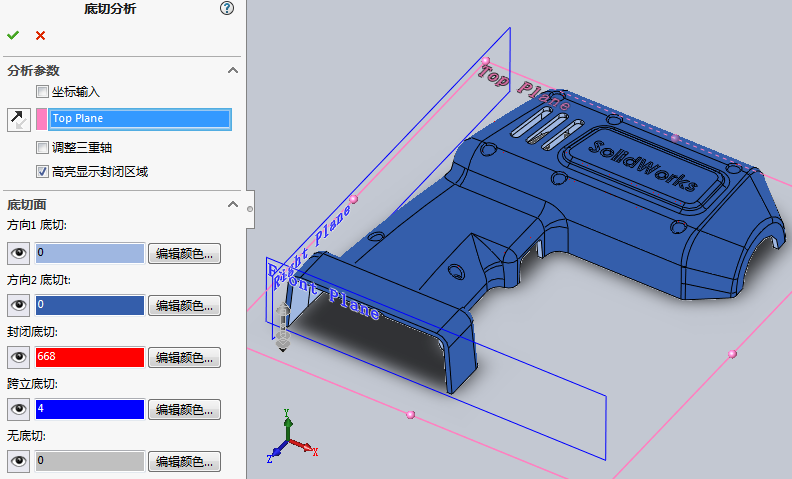Screen dimensions: 792x479
Task: Click the gray 无底切 swatch
Action: 90,461
